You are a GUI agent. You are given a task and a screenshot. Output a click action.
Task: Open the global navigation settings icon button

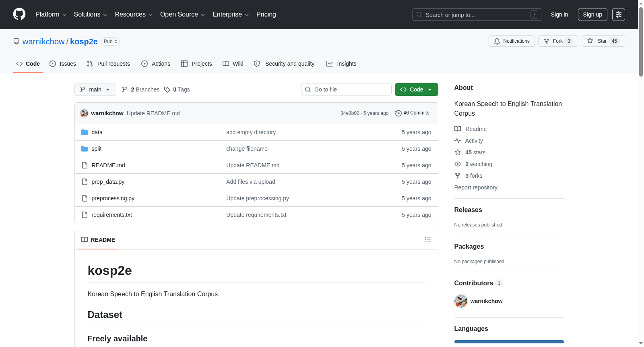click(x=619, y=15)
